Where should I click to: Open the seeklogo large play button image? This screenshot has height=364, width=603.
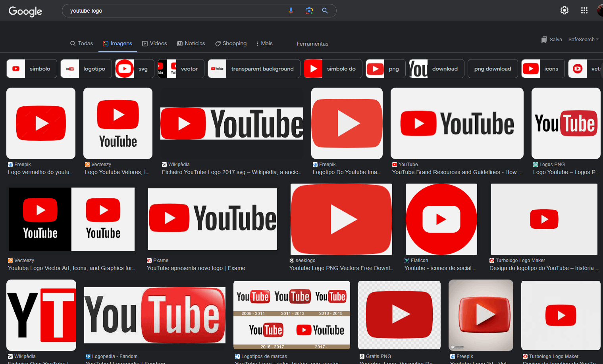click(341, 219)
